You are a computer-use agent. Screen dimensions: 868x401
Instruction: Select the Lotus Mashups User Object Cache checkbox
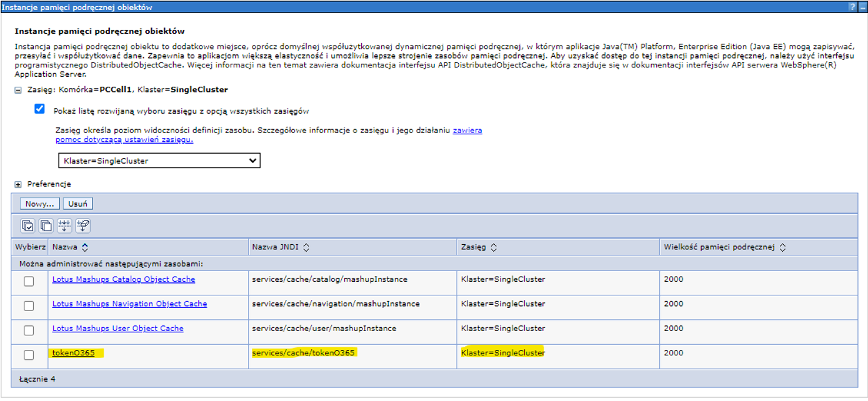(29, 330)
